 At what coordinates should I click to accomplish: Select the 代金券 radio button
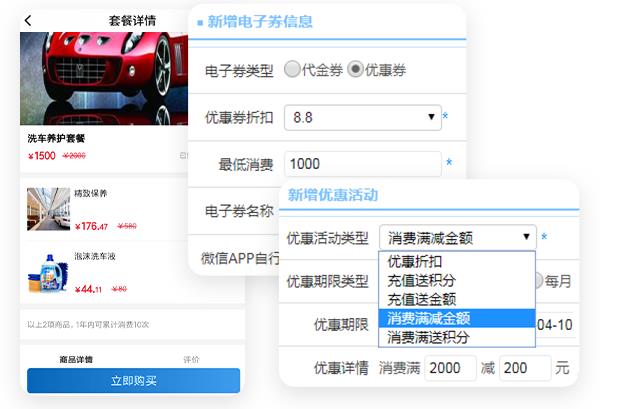point(292,69)
